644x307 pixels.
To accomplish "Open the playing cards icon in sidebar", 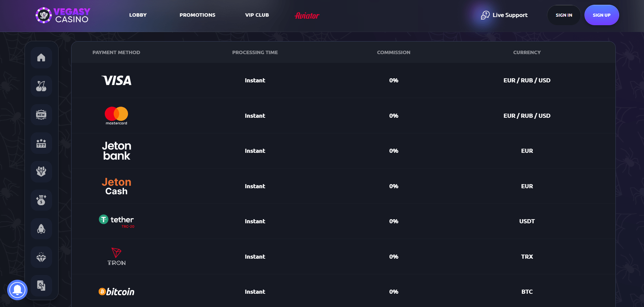I will [41, 286].
